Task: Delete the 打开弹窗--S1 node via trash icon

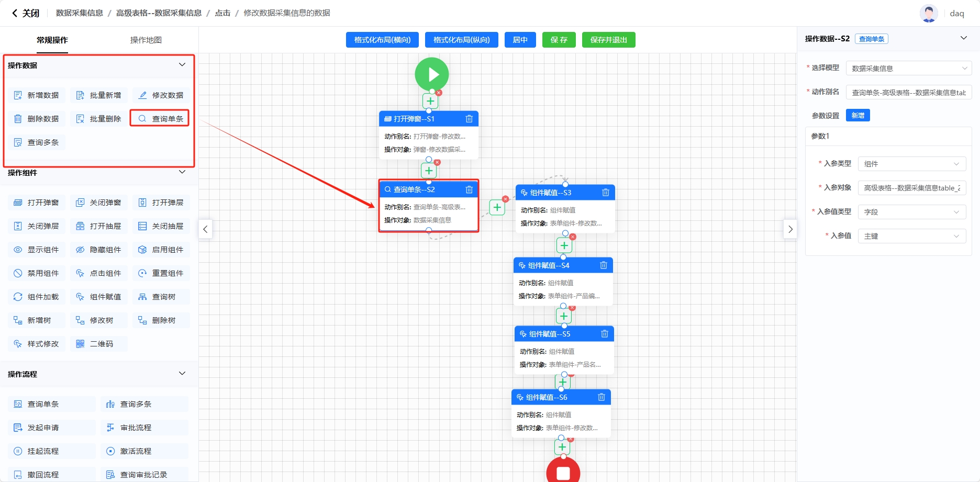Action: tap(469, 119)
